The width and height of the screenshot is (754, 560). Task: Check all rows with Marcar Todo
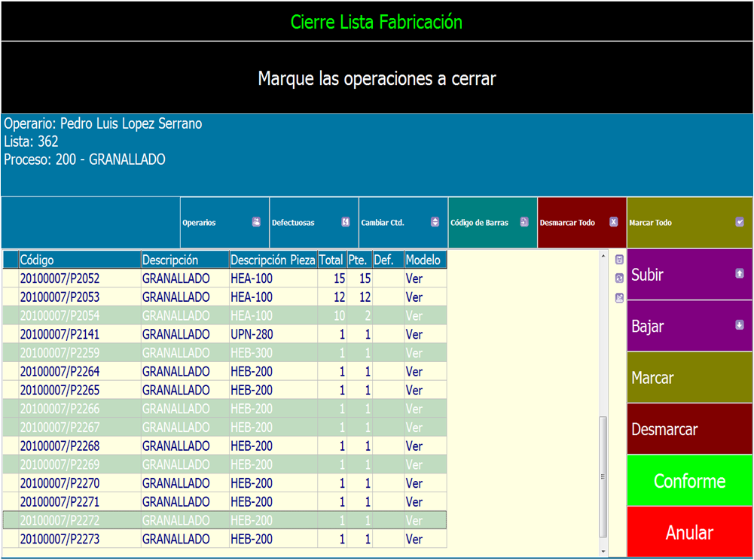point(689,223)
